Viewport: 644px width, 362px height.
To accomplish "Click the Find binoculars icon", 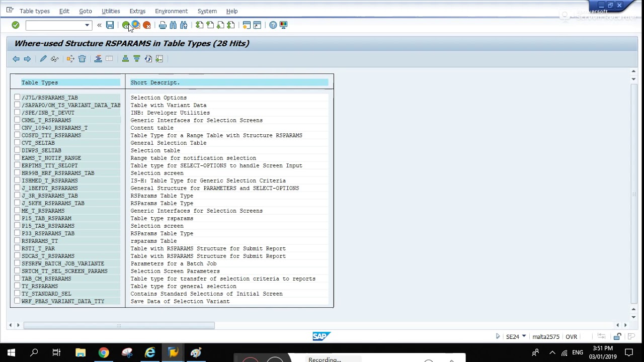I will pyautogui.click(x=173, y=25).
